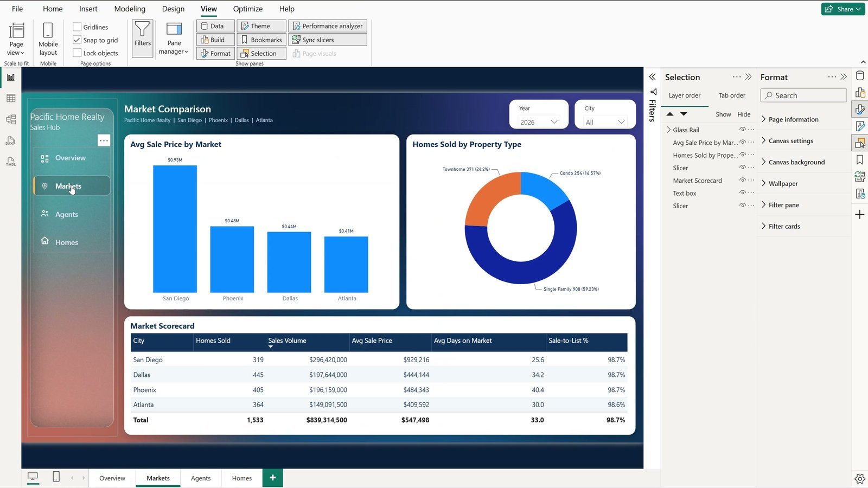Toggle visibility of Market Scorecard layer

tap(743, 180)
